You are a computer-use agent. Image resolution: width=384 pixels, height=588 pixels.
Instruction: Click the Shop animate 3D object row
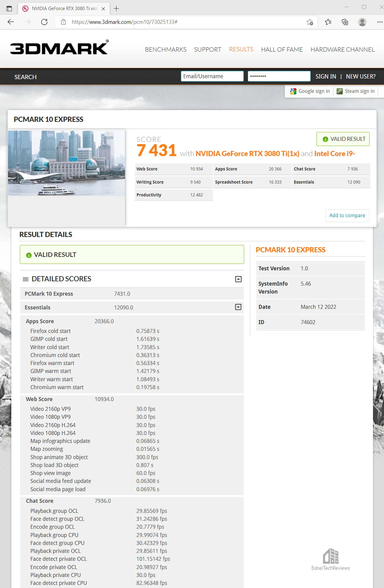click(132, 457)
